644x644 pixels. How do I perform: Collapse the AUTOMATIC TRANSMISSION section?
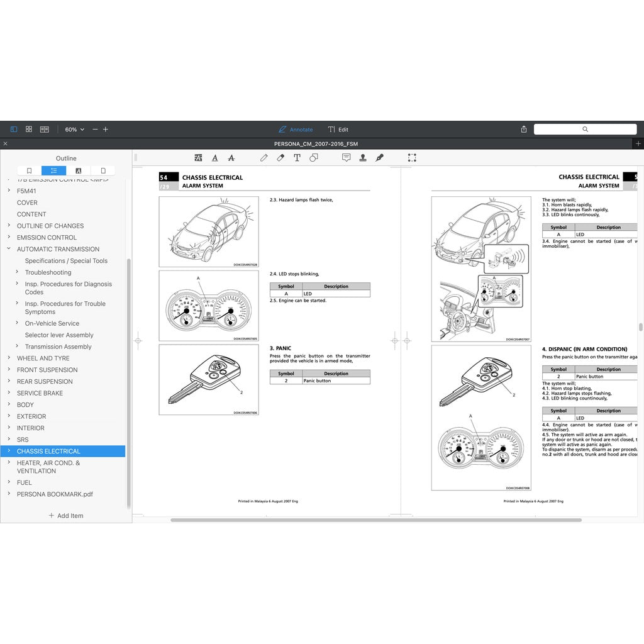(x=9, y=249)
